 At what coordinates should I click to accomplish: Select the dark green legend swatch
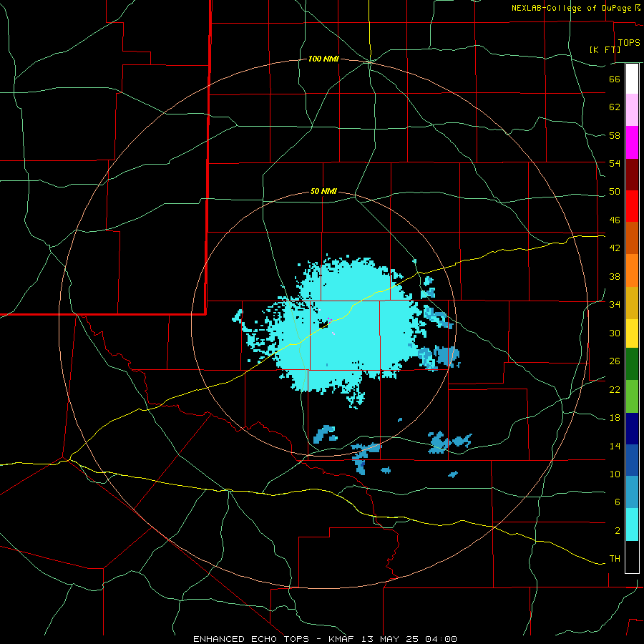click(632, 364)
